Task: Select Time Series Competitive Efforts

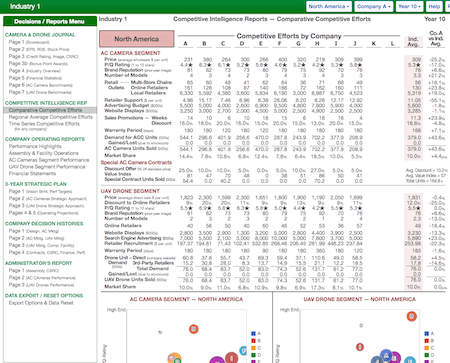Action: click(44, 124)
